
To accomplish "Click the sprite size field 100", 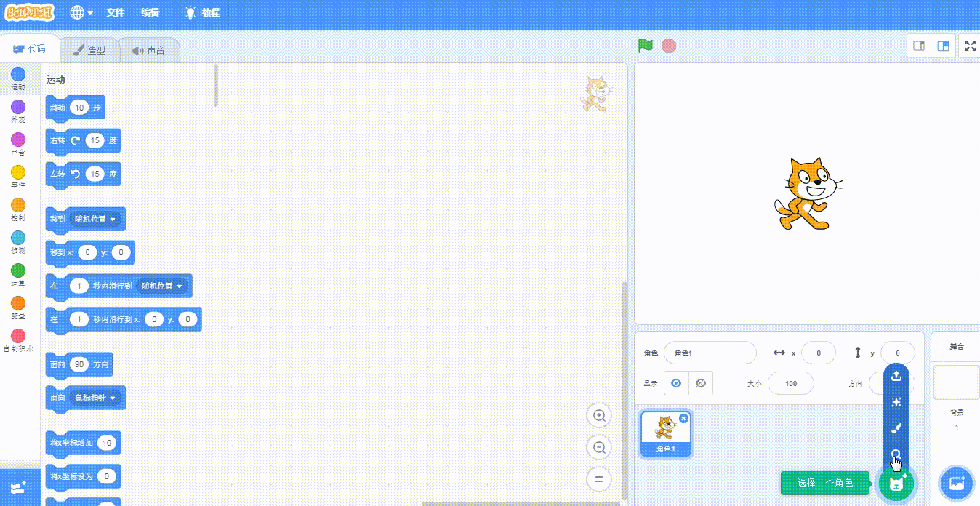I will click(x=791, y=383).
